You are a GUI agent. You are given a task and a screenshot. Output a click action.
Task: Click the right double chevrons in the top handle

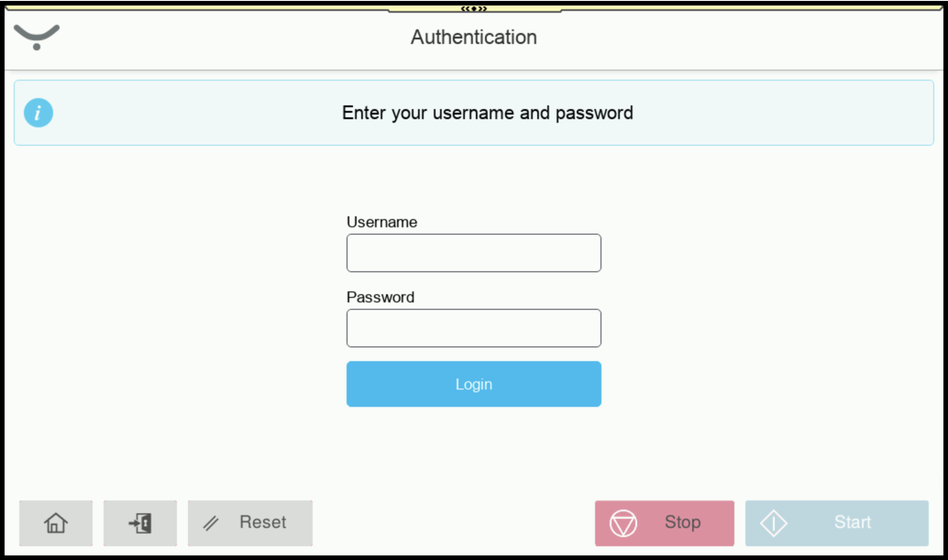(x=482, y=9)
